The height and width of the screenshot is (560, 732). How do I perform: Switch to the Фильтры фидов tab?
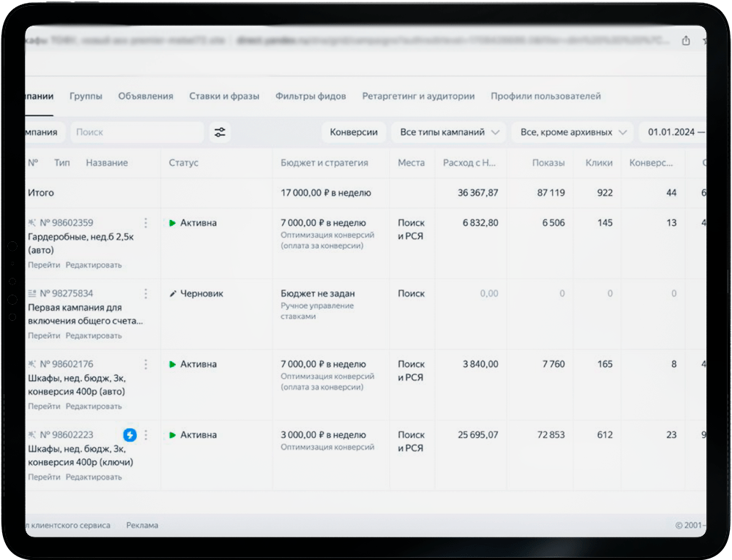tap(311, 96)
